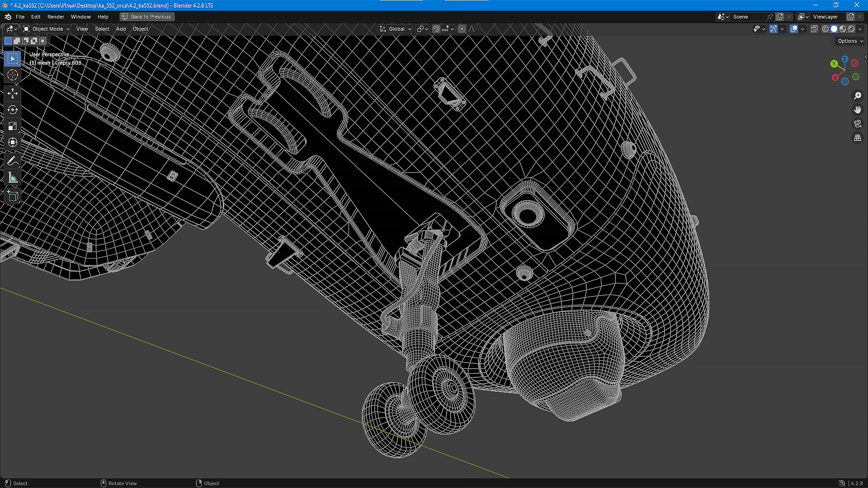Toggle proportional editing button
The width and height of the screenshot is (868, 488).
(x=462, y=29)
